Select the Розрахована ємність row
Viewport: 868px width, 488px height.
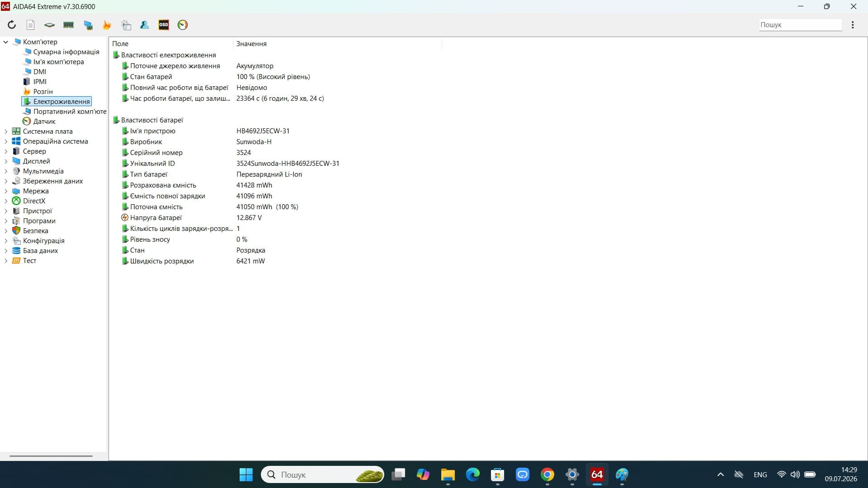(x=276, y=185)
